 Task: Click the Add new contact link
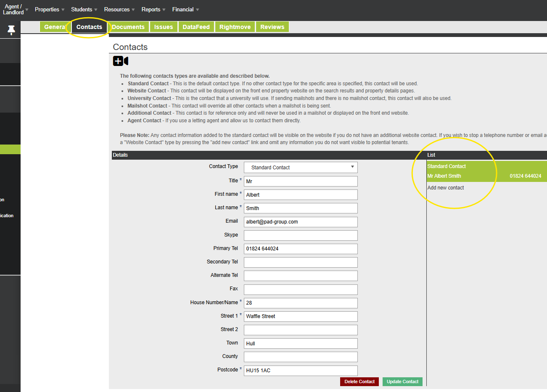point(446,188)
